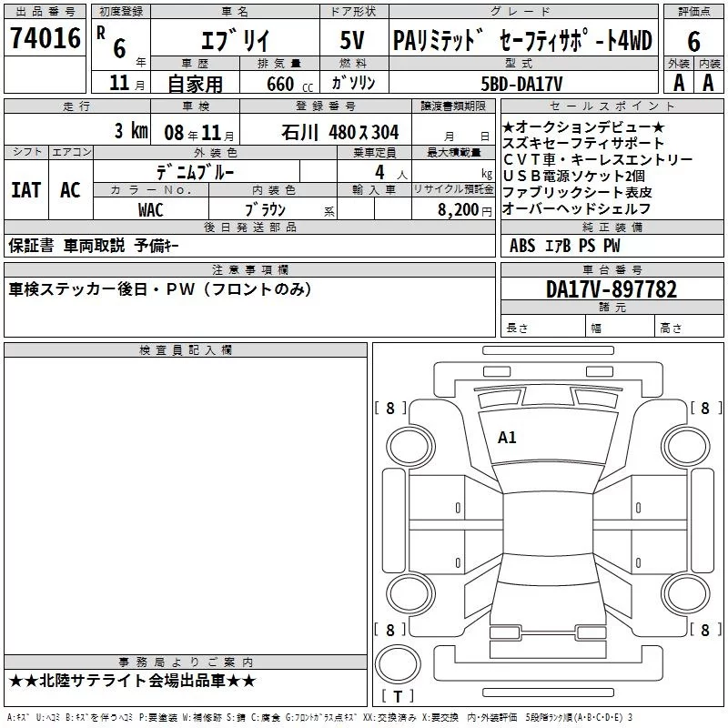Click spare tire circle above [T]
728x728 pixels.
tap(398, 663)
